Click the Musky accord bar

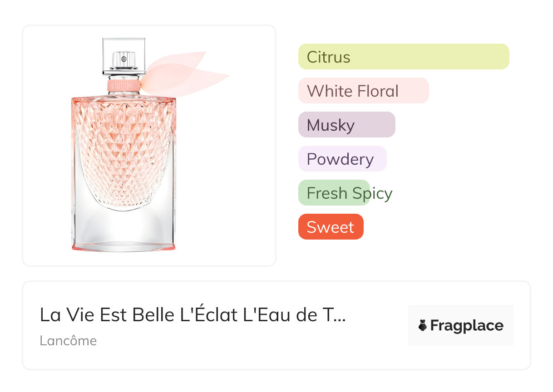[346, 125]
